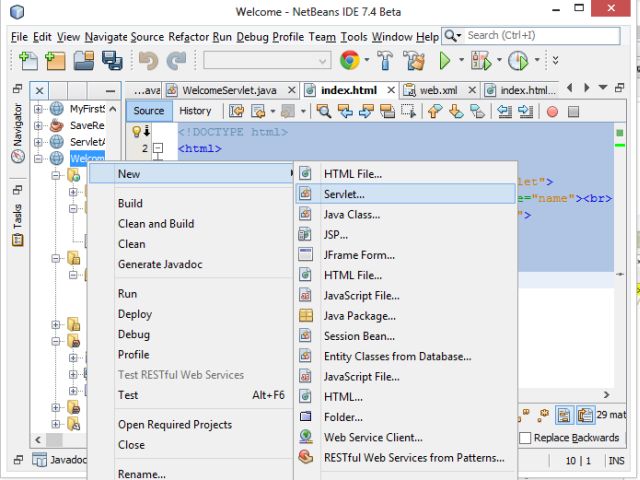Click Next Bookmark icon
The width and height of the screenshot is (640, 480).
click(456, 111)
